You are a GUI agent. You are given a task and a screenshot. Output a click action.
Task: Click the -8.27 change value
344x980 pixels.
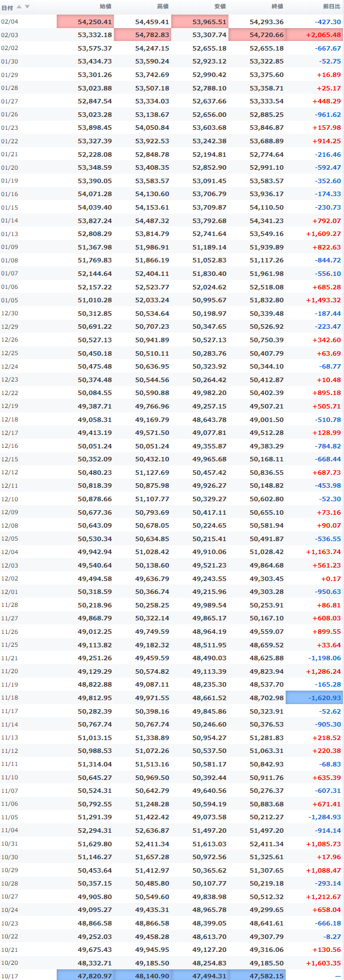pos(332,937)
